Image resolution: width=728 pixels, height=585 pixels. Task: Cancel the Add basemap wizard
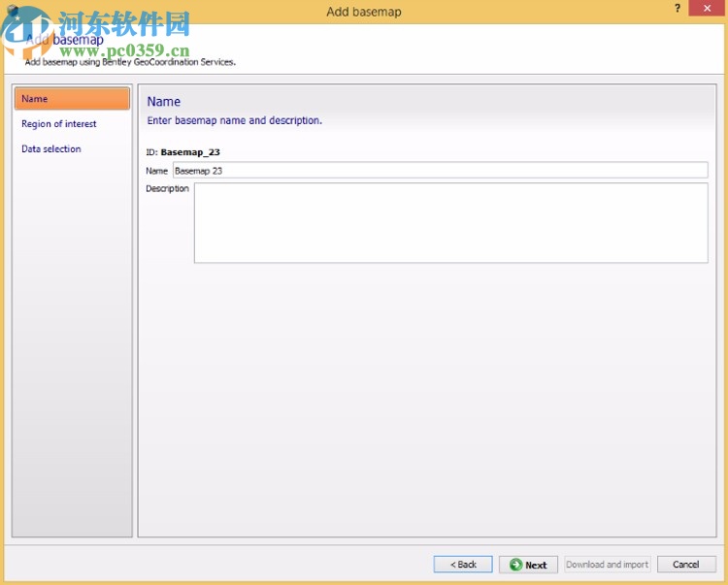pos(686,564)
